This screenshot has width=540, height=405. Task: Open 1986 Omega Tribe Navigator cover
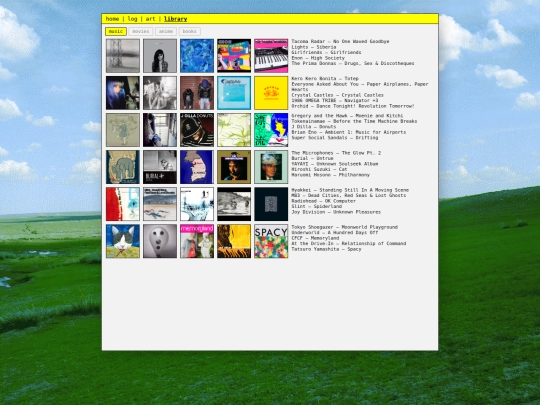coord(234,93)
